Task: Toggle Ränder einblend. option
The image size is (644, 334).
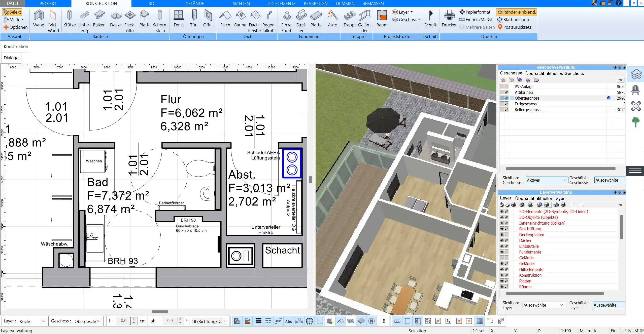Action: coord(517,12)
